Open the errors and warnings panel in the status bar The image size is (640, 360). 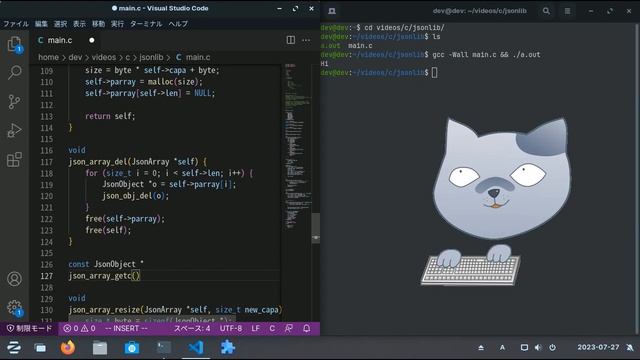click(x=79, y=328)
